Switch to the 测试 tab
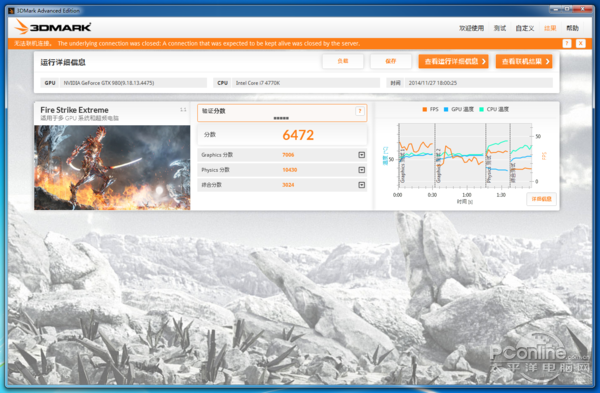 click(500, 28)
